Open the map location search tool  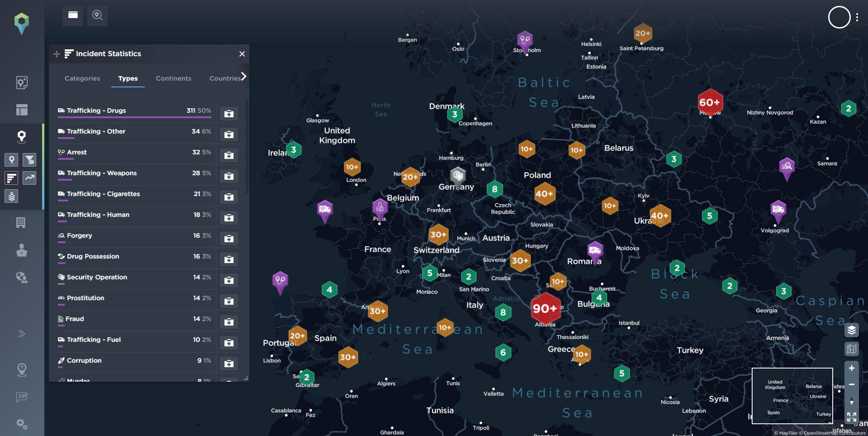coord(97,15)
